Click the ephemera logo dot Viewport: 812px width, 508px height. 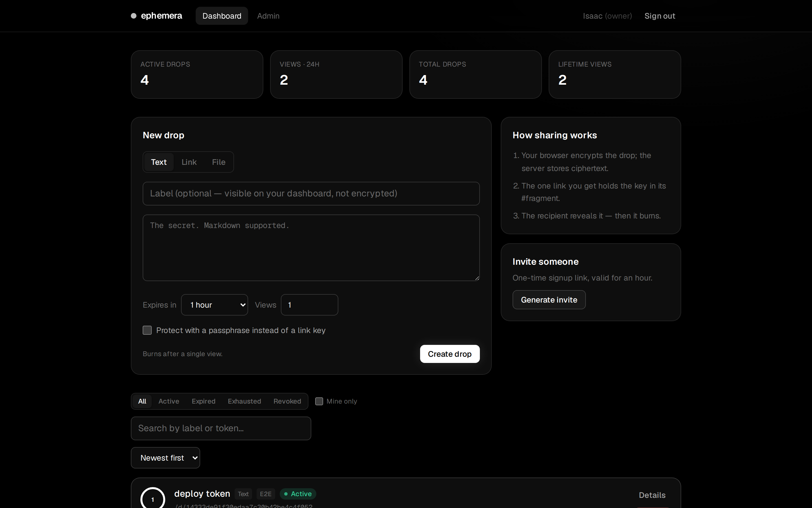pos(134,16)
